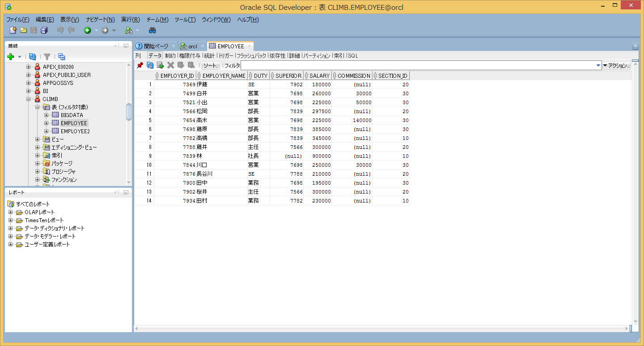644x346 pixels.
Task: Pin the data view with red pushpin
Action: (140, 65)
